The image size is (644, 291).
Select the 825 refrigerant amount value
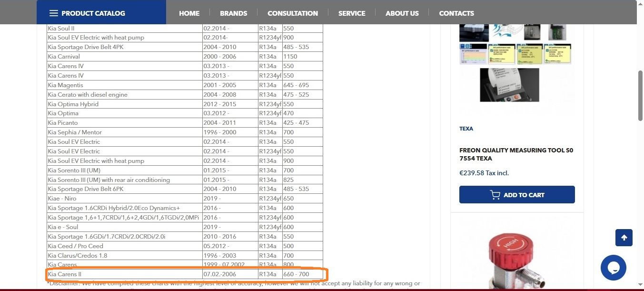[302, 180]
